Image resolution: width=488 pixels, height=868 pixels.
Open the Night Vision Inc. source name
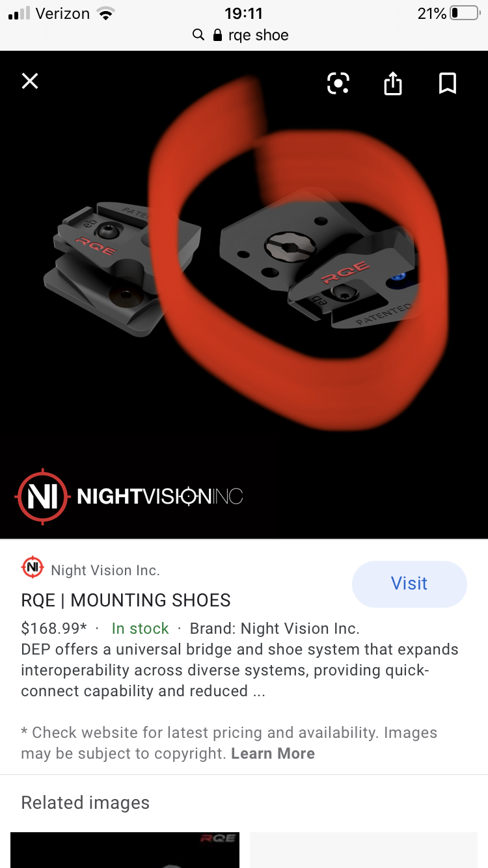[105, 571]
